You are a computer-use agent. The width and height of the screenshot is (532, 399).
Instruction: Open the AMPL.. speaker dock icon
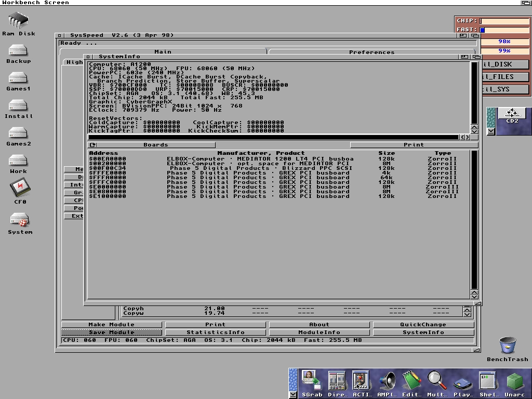tap(387, 384)
